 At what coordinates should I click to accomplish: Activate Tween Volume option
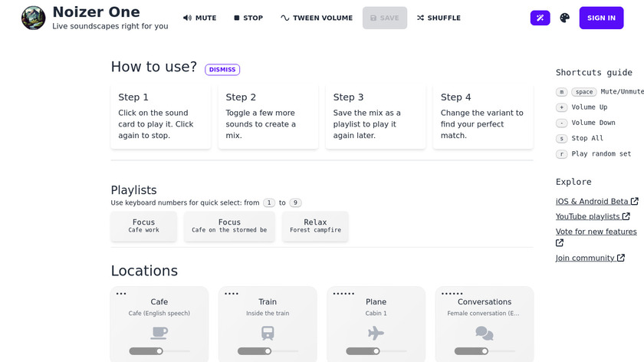317,18
